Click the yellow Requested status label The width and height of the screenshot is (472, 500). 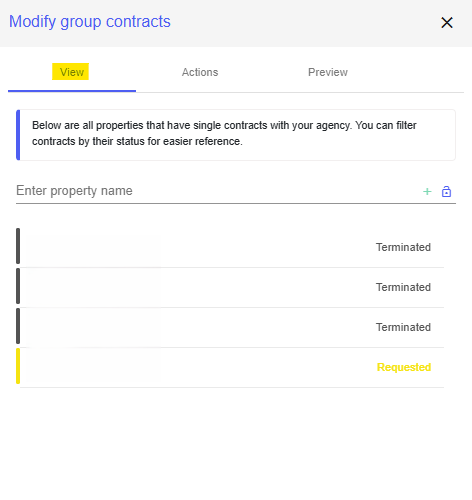404,367
